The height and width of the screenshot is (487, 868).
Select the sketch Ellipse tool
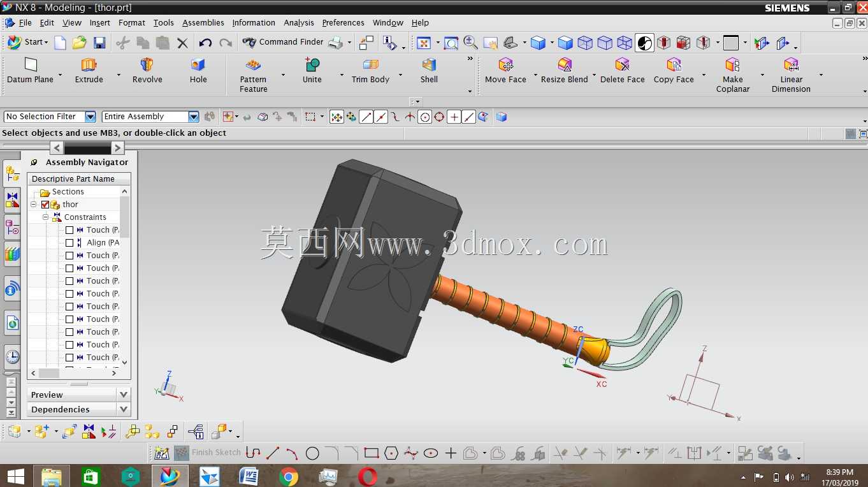click(x=431, y=453)
